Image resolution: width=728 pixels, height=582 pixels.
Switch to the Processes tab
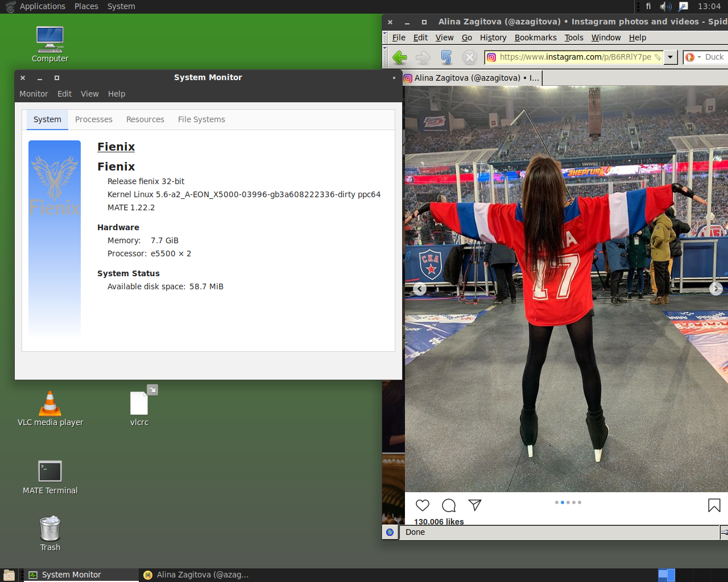coord(94,119)
